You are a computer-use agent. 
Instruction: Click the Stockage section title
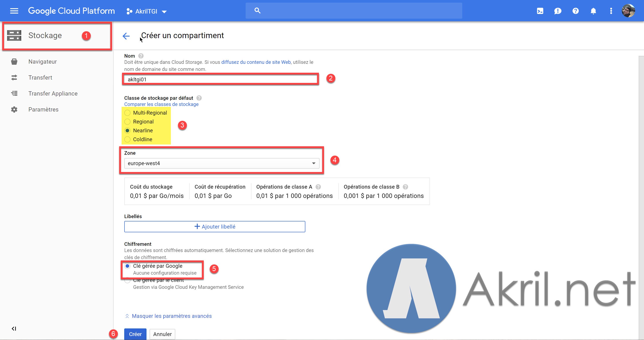pyautogui.click(x=45, y=35)
